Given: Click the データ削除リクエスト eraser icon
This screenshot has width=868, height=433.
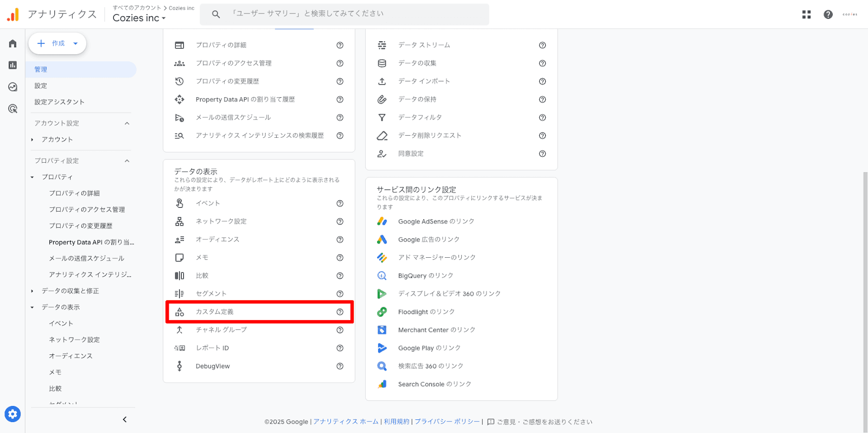Looking at the screenshot, I should [382, 136].
